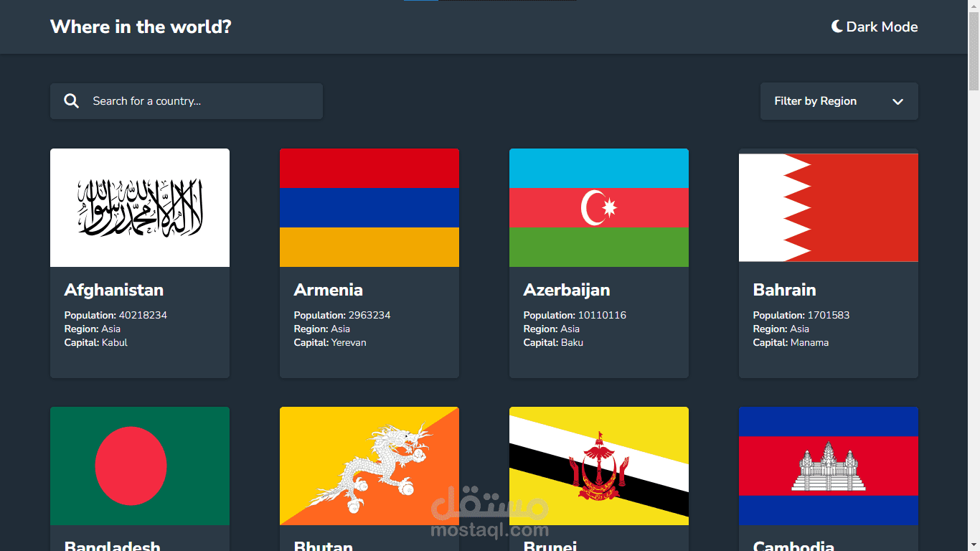Click Armenia population 2963234
The height and width of the screenshot is (551, 980).
342,315
